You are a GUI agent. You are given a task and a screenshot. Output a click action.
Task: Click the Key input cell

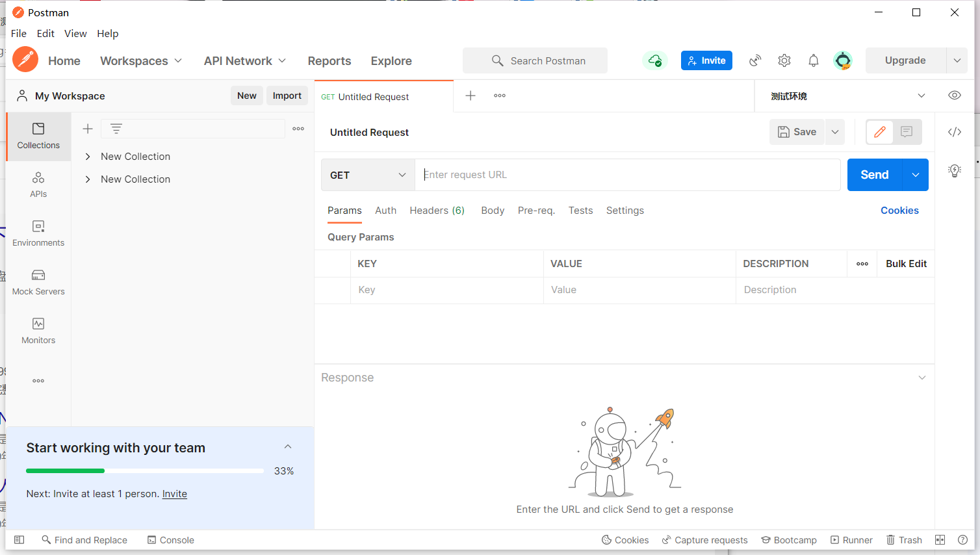(x=447, y=290)
